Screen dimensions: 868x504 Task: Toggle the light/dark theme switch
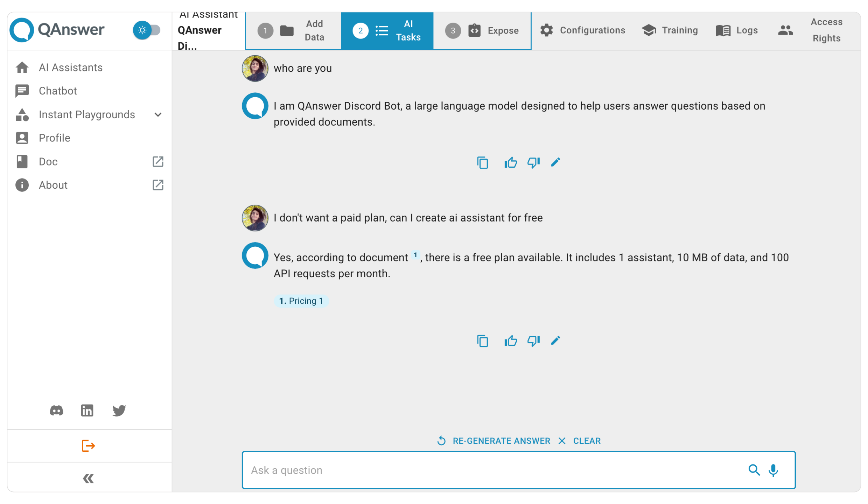click(x=147, y=30)
